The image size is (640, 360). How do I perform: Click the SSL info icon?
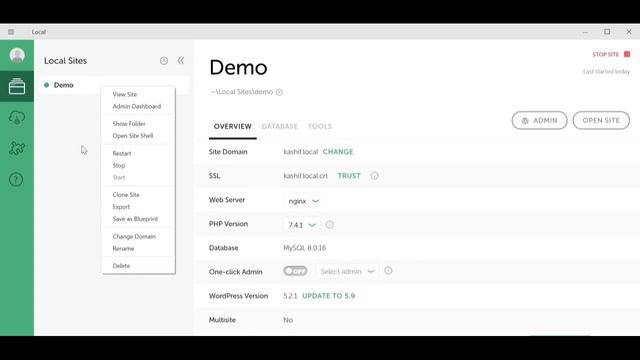point(374,176)
